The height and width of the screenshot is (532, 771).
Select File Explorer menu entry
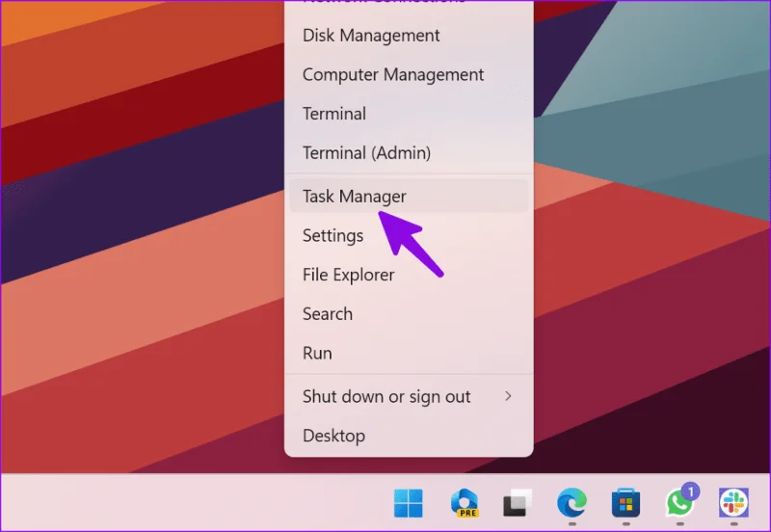pyautogui.click(x=409, y=275)
